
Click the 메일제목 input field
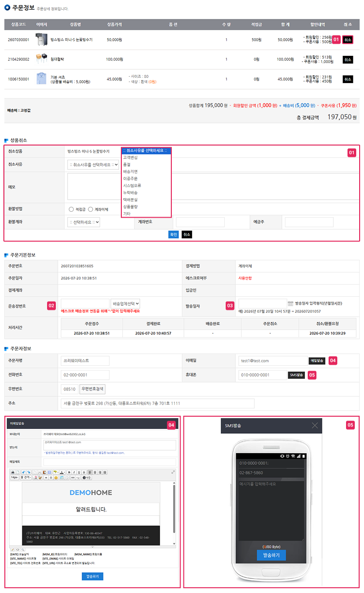109,461
